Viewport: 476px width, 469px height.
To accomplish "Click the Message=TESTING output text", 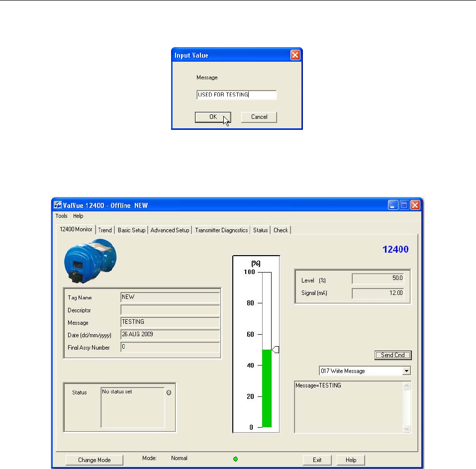I will pyautogui.click(x=318, y=385).
